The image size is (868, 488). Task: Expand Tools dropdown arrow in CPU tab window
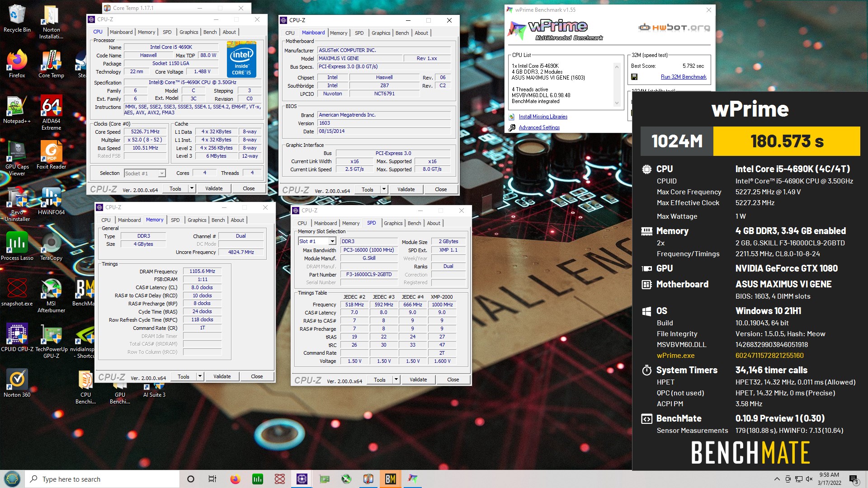[x=192, y=188]
